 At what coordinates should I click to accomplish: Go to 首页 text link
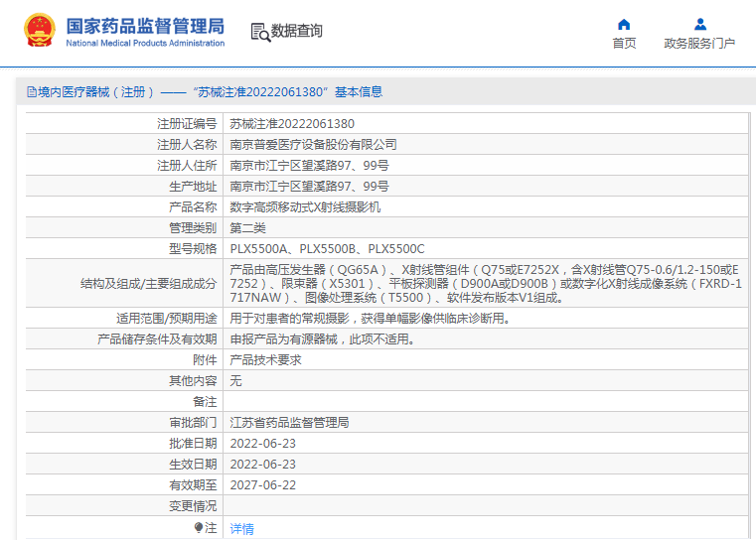624,44
